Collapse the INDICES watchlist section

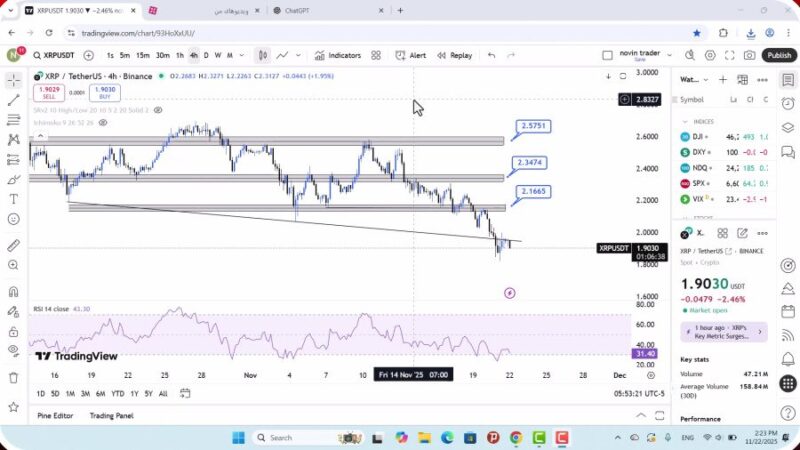(x=686, y=121)
